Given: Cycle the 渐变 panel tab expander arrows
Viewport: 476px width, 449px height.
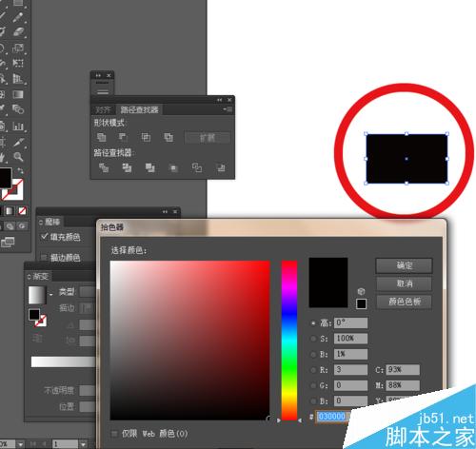Looking at the screenshot, I should (30, 277).
